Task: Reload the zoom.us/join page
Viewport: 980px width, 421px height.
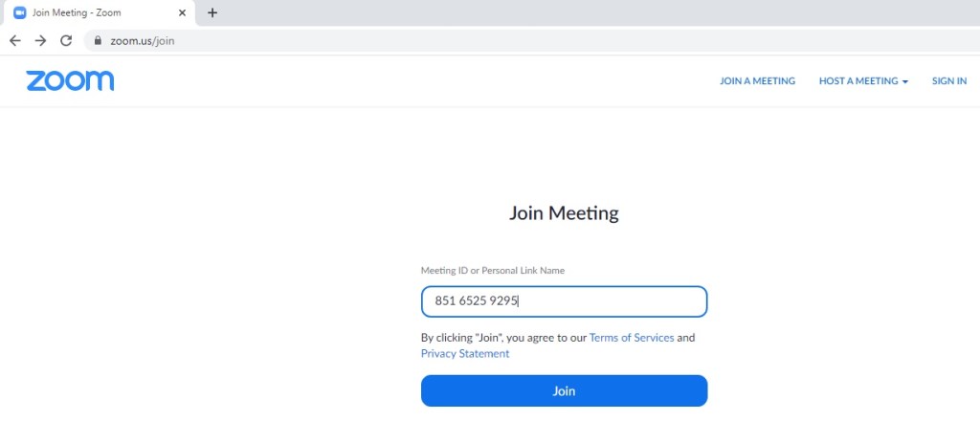Action: pos(66,40)
